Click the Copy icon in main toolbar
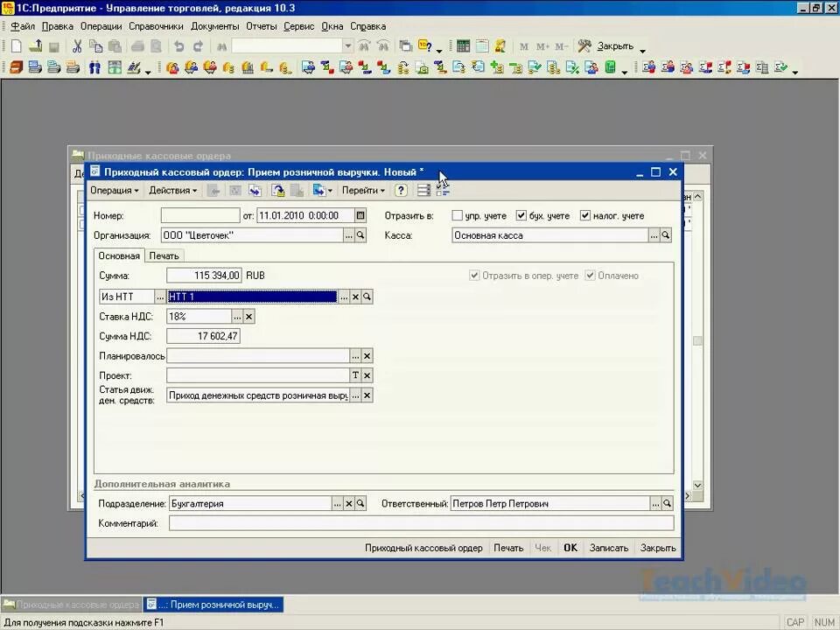This screenshot has width=840, height=630. coord(96,46)
